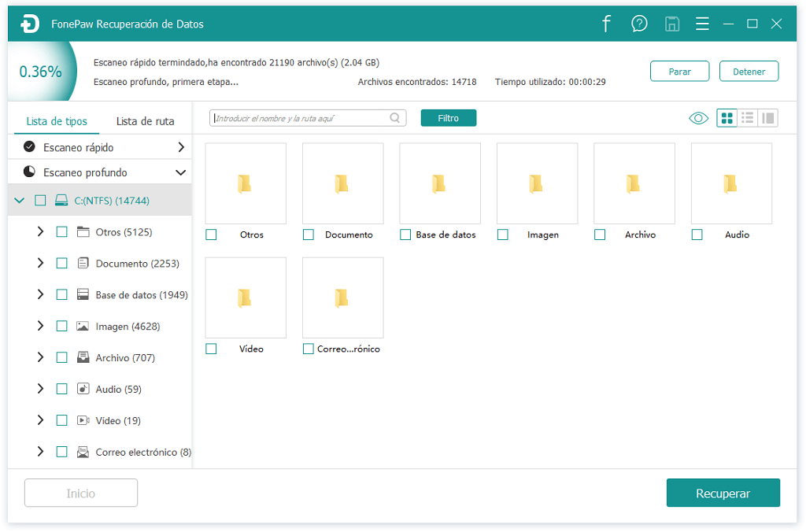Image resolution: width=806 pixels, height=532 pixels.
Task: Check Vídeo (19) in the tree
Action: pos(61,420)
